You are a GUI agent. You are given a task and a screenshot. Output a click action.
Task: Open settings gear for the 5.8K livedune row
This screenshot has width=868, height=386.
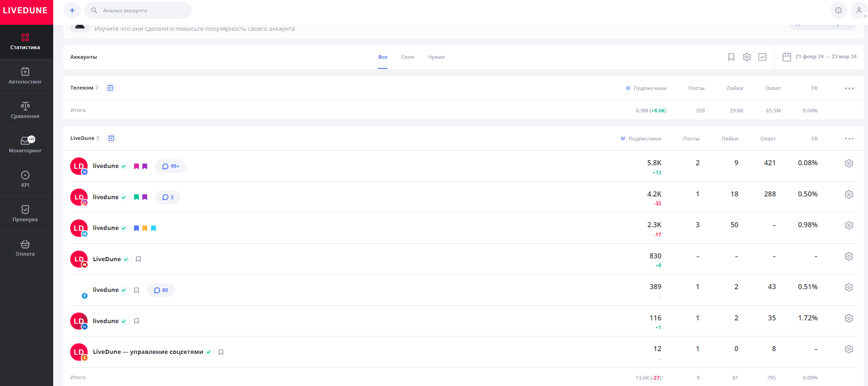(x=849, y=163)
